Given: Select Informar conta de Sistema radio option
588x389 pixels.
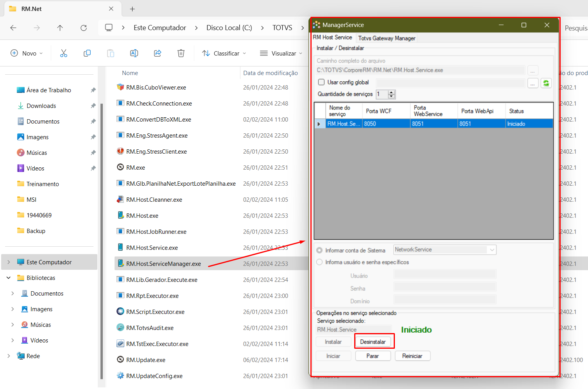Looking at the screenshot, I should [x=319, y=250].
